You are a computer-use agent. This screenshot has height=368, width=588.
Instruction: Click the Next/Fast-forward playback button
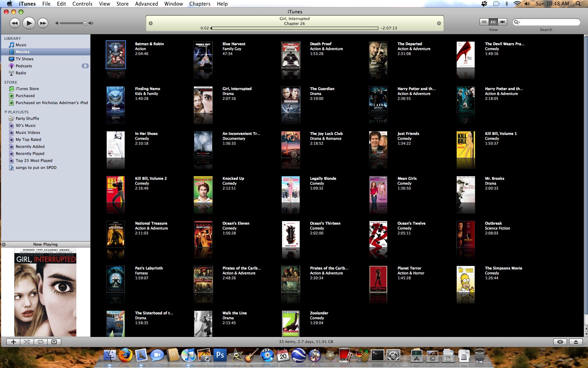(x=43, y=23)
